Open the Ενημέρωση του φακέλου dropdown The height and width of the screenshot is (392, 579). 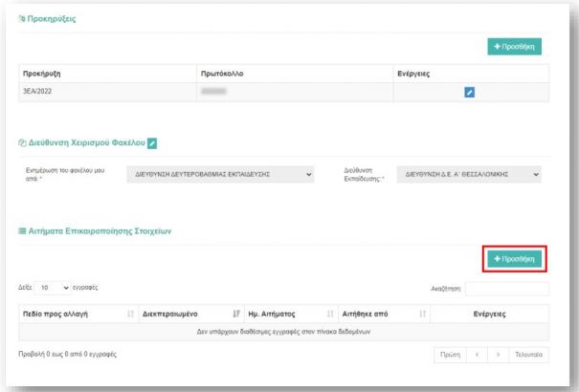tap(221, 175)
